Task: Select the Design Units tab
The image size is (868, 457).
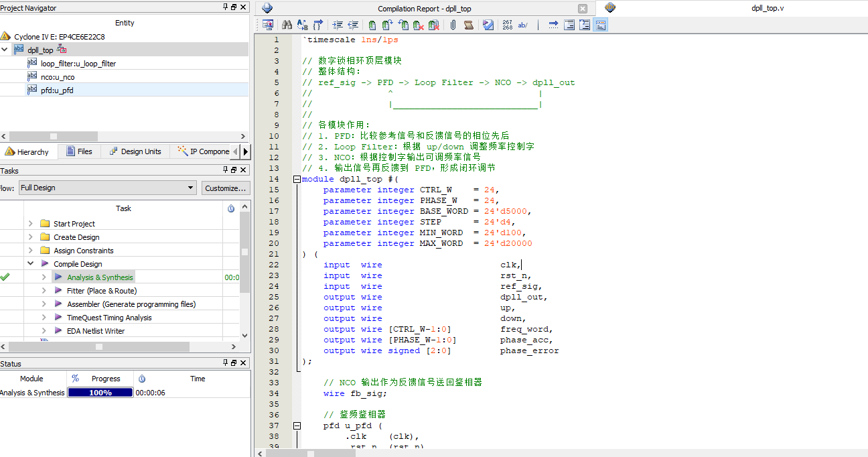Action: click(135, 151)
